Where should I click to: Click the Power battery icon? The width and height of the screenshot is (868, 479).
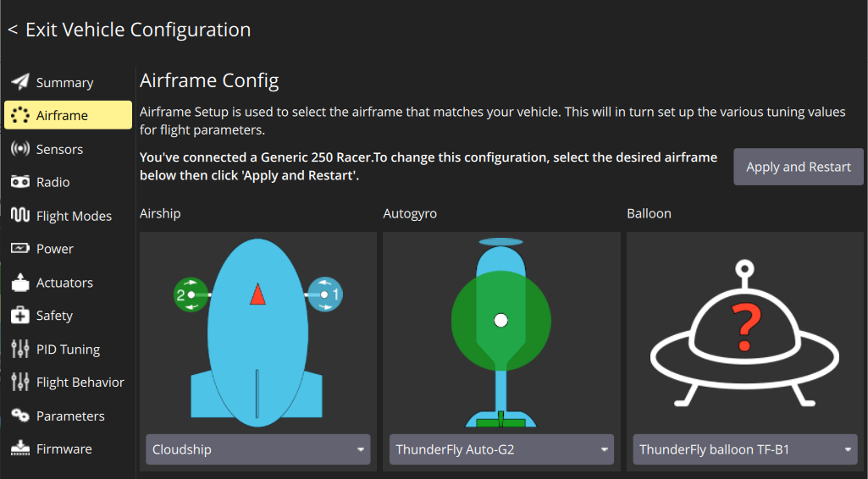[20, 248]
